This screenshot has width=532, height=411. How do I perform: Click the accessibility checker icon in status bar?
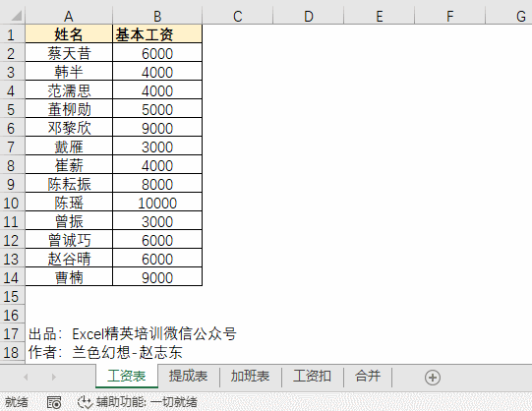[x=85, y=402]
